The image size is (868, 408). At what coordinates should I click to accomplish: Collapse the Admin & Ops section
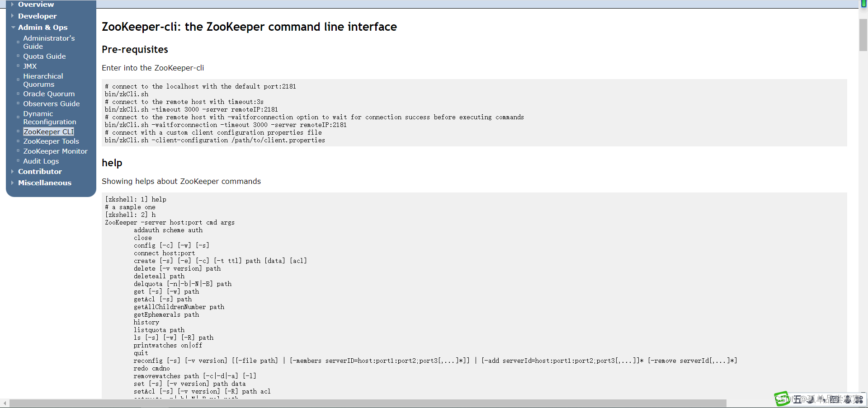point(42,27)
